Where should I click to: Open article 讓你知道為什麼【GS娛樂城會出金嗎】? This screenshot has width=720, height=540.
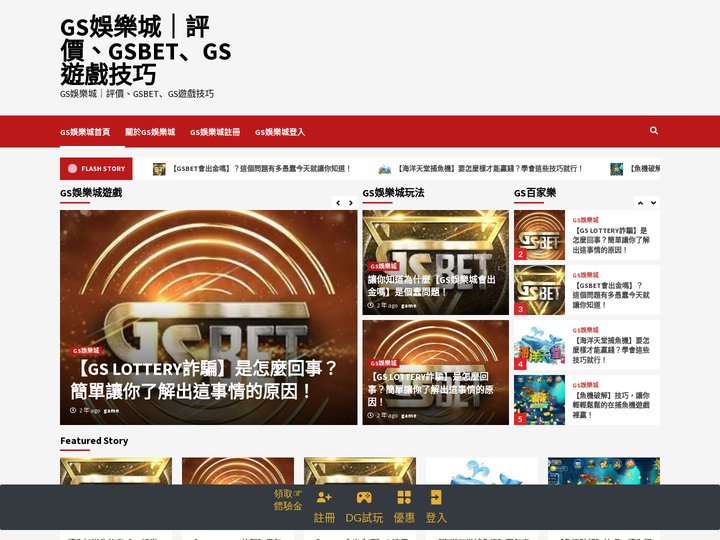(431, 286)
